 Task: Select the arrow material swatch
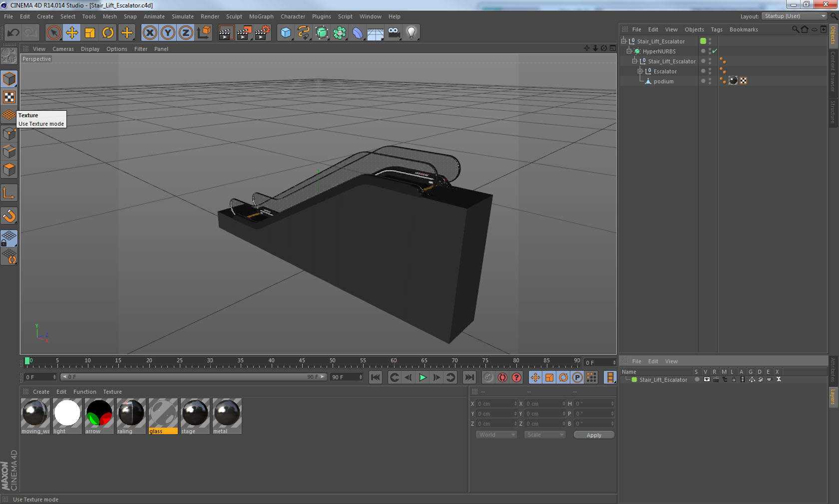99,416
